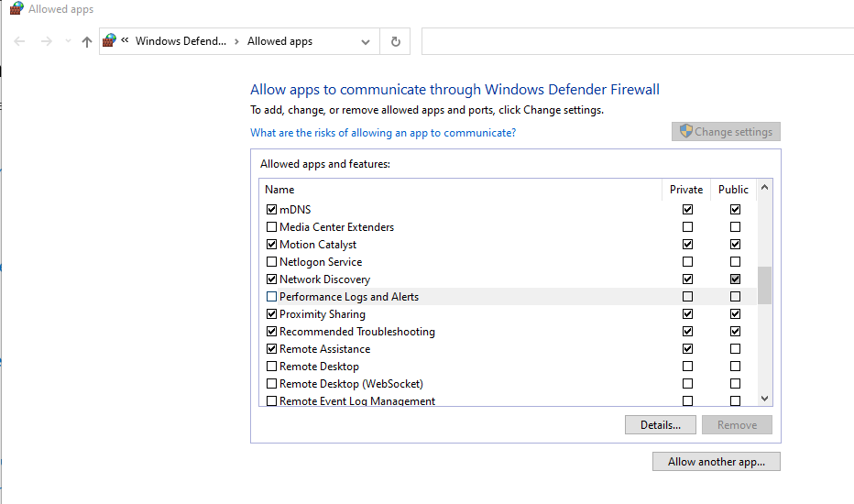Image resolution: width=854 pixels, height=504 pixels.
Task: Open the recent locations dropdown arrow
Action: tap(68, 41)
